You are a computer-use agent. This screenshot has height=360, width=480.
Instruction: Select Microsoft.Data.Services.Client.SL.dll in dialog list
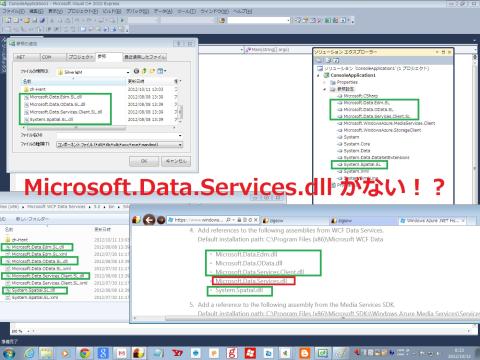coord(63,112)
